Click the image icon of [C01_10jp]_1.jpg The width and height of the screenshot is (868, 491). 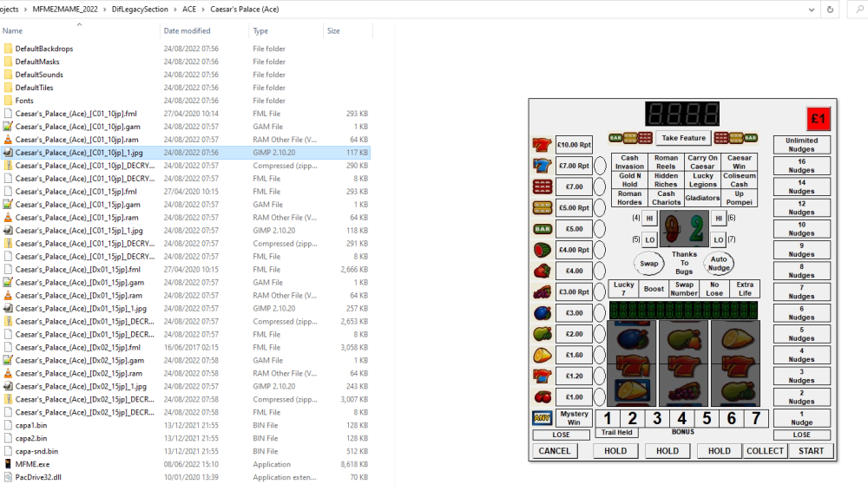[8, 153]
